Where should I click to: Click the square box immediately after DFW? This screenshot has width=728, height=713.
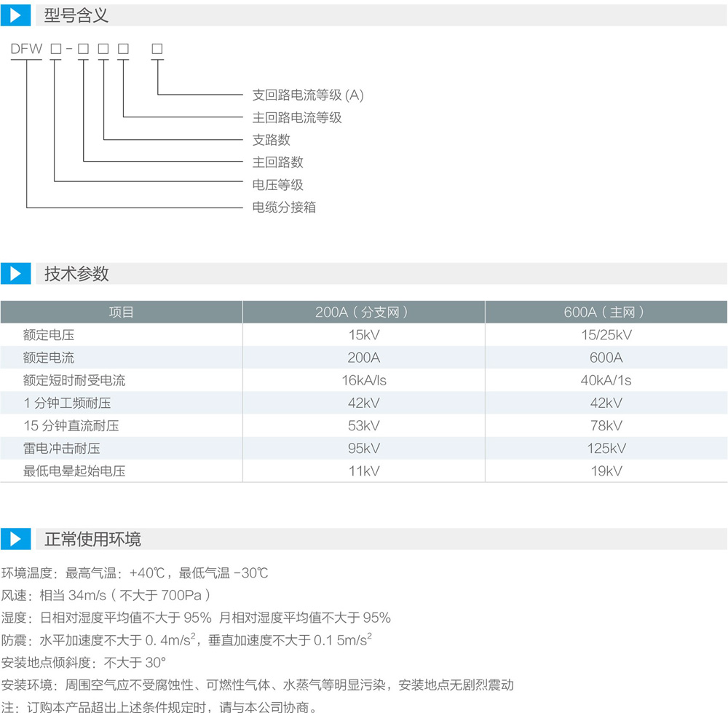(x=55, y=49)
